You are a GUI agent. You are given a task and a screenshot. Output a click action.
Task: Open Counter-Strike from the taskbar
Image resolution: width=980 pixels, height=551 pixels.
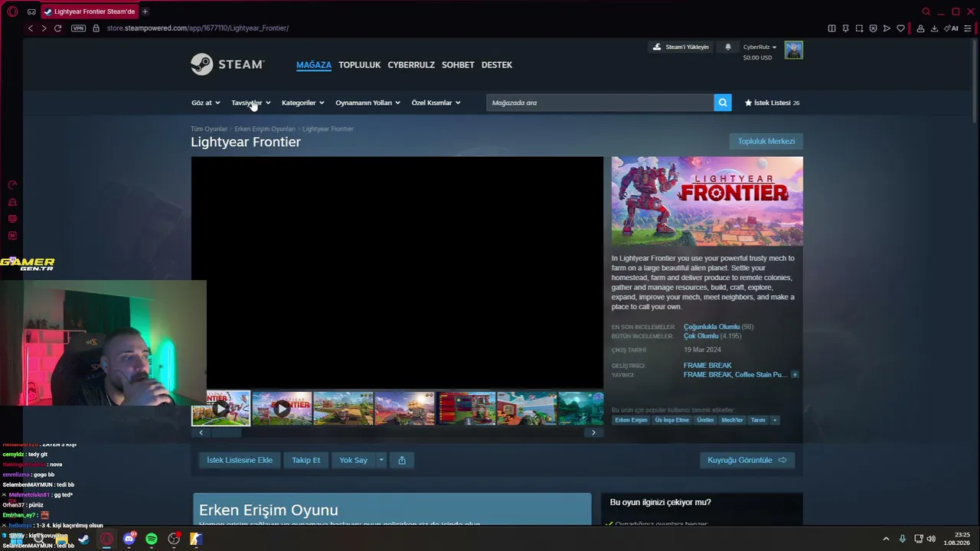pos(196,539)
